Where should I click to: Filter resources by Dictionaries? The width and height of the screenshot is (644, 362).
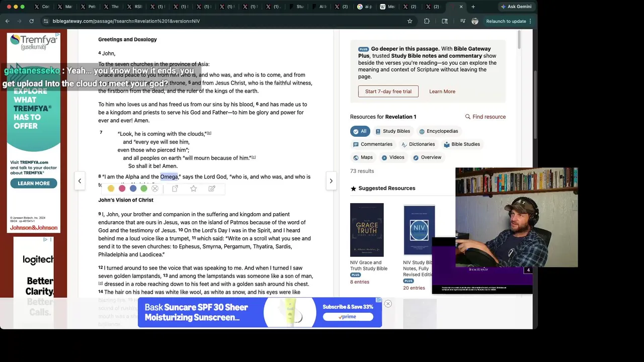tap(418, 144)
